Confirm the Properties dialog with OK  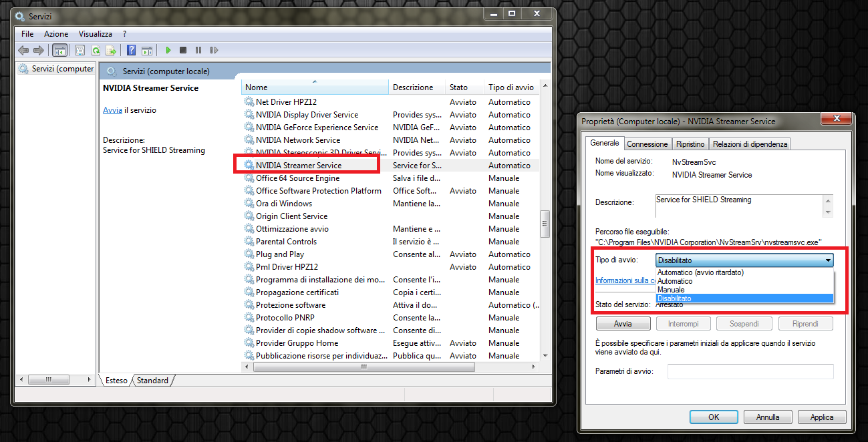point(714,417)
